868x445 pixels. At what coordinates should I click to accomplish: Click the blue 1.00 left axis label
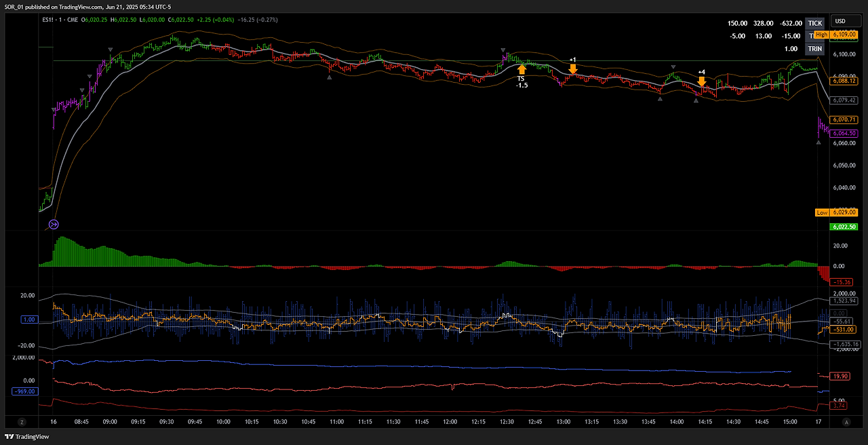click(28, 319)
